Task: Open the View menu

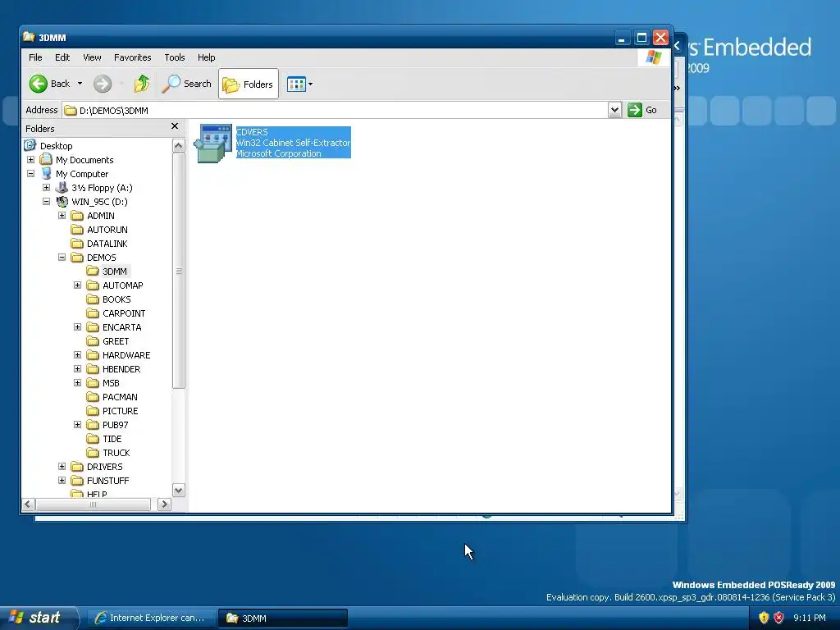Action: coord(92,57)
